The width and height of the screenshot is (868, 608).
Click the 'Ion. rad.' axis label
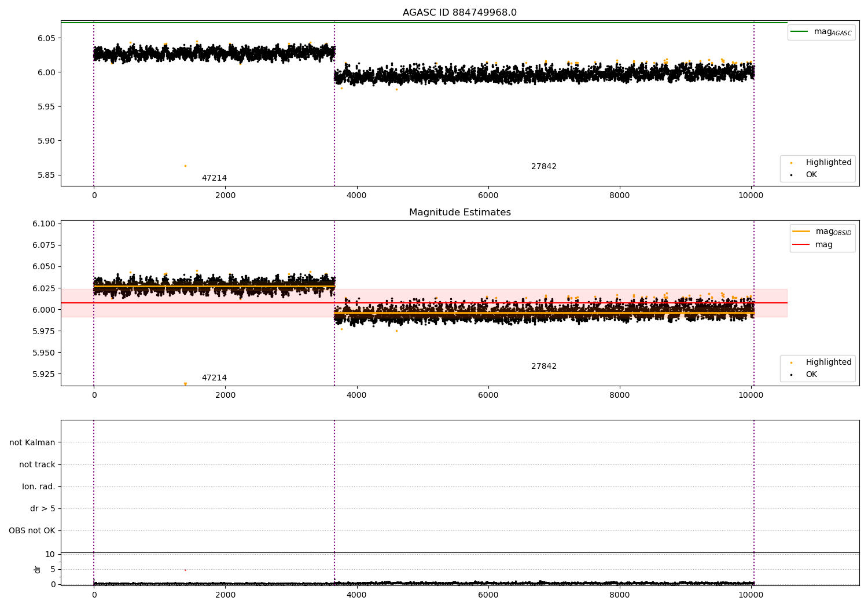click(x=39, y=486)
